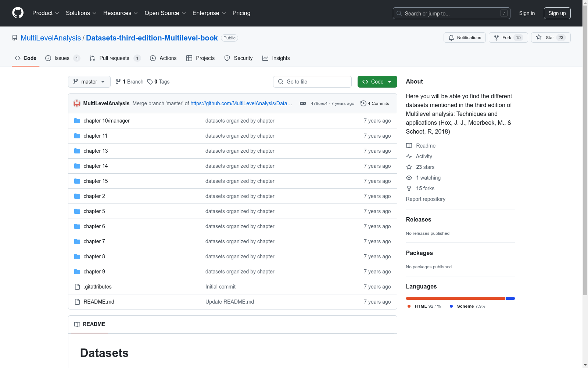588x368 pixels.
Task: Click the Go to file input
Action: [312, 82]
